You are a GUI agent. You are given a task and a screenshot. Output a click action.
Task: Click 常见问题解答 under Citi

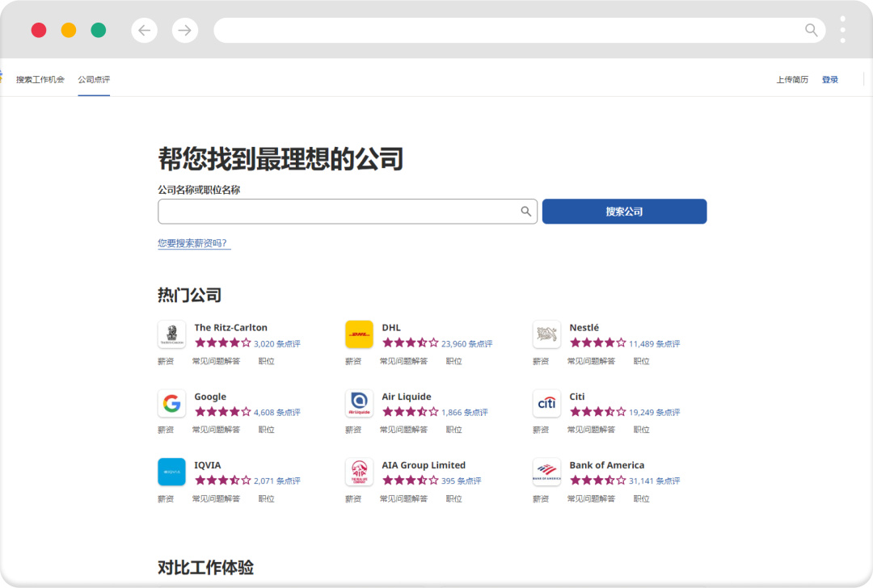pyautogui.click(x=591, y=430)
